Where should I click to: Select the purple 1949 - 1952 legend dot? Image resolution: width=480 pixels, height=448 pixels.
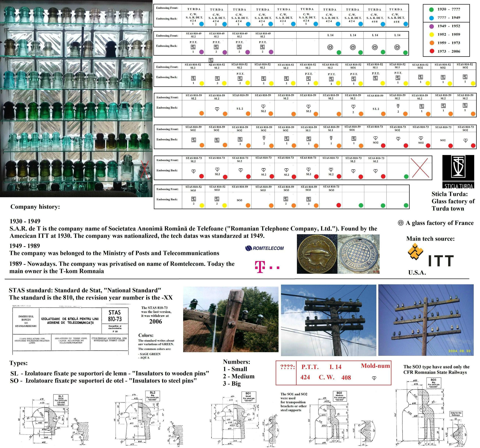point(431,26)
